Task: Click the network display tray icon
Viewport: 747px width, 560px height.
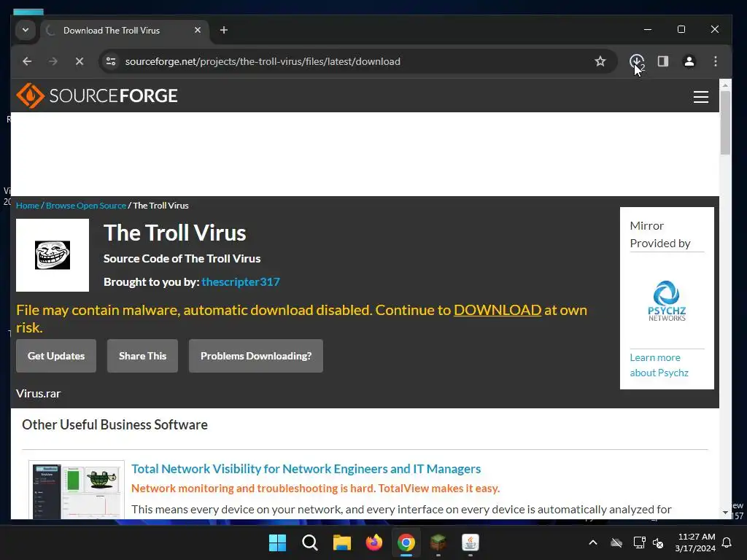Action: click(639, 542)
